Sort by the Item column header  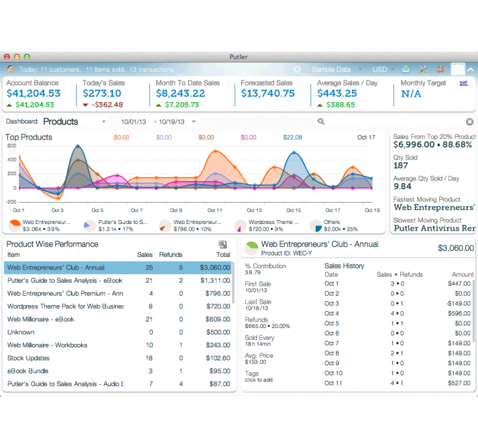[13, 254]
